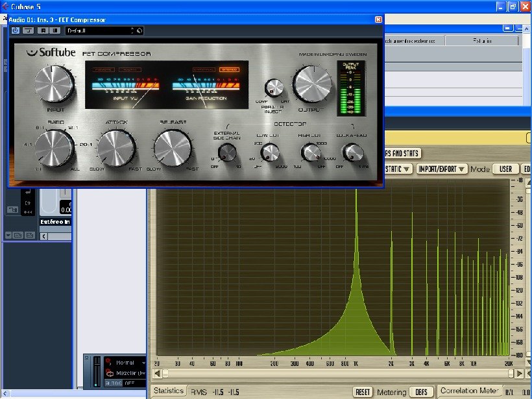Click the Cubase 5 title bar app icon
The height and width of the screenshot is (399, 532).
tap(5, 6)
